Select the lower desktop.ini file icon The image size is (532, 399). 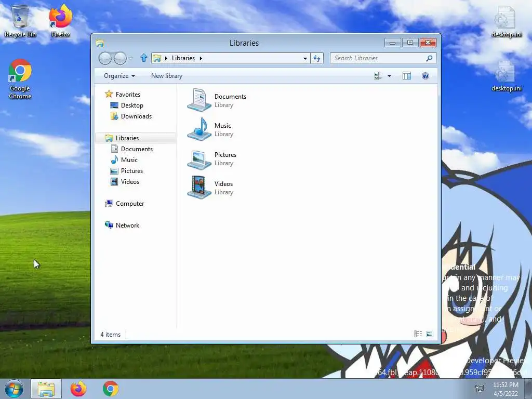pyautogui.click(x=506, y=76)
